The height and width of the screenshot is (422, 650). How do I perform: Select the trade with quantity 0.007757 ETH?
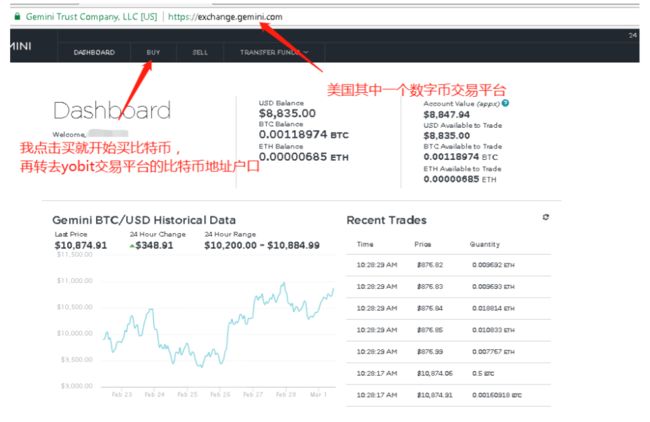(449, 352)
